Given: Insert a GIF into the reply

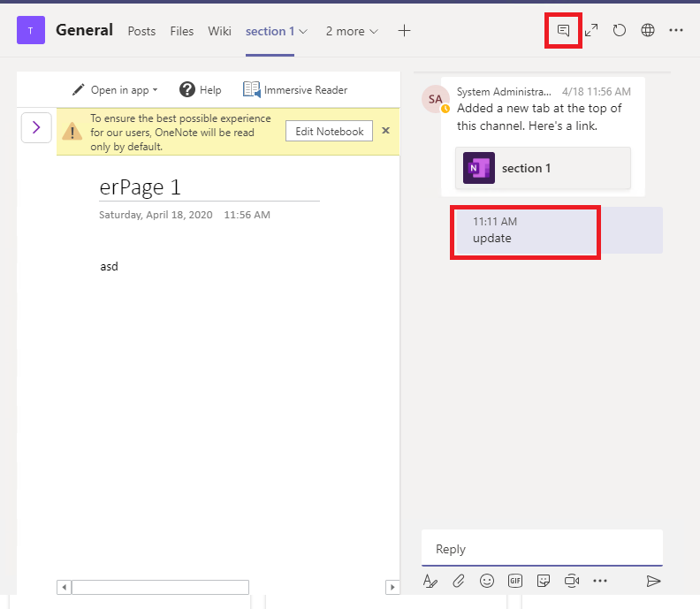Looking at the screenshot, I should 515,581.
